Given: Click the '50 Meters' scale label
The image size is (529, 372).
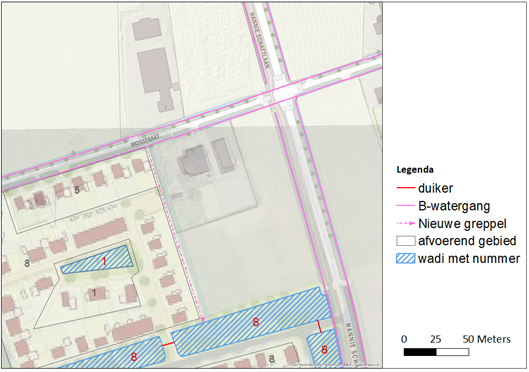Looking at the screenshot, I should click(x=486, y=339).
